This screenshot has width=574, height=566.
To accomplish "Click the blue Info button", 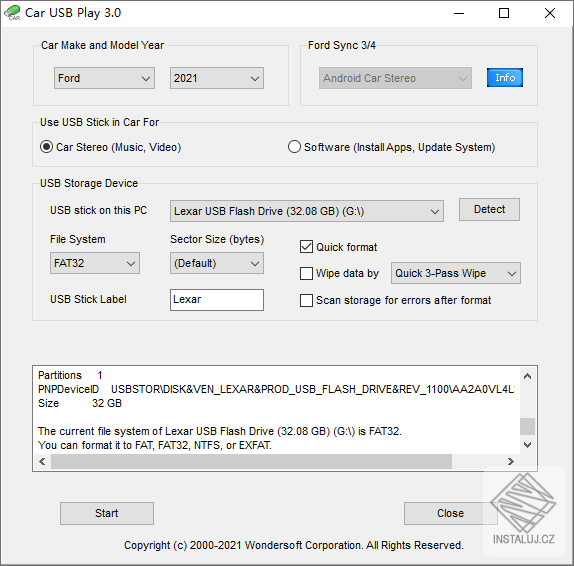I will point(505,78).
